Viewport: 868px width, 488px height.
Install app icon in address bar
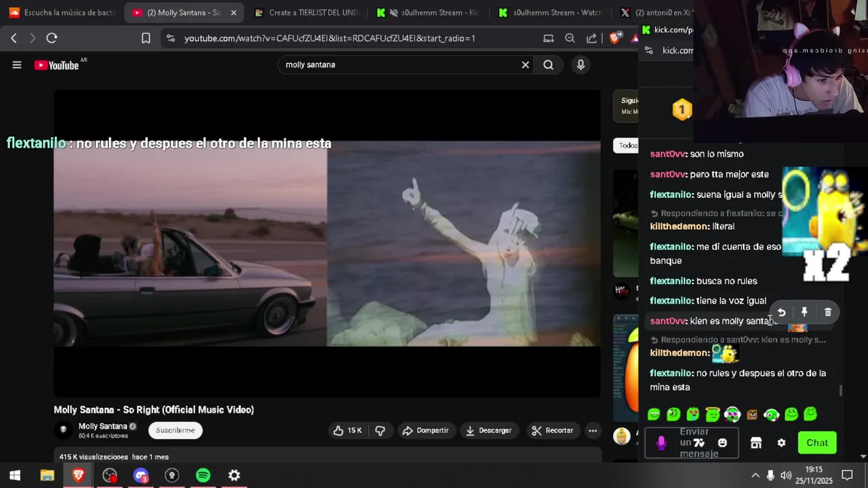coord(549,39)
